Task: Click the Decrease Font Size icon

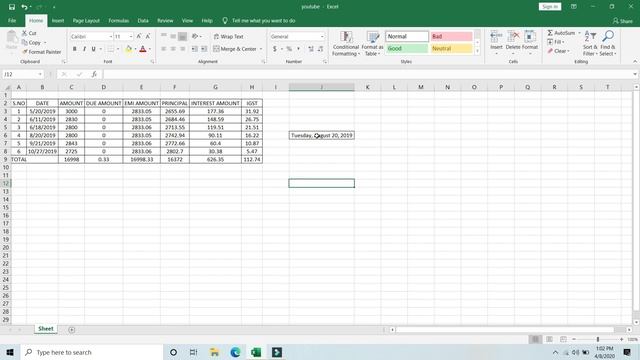Action: [148, 36]
